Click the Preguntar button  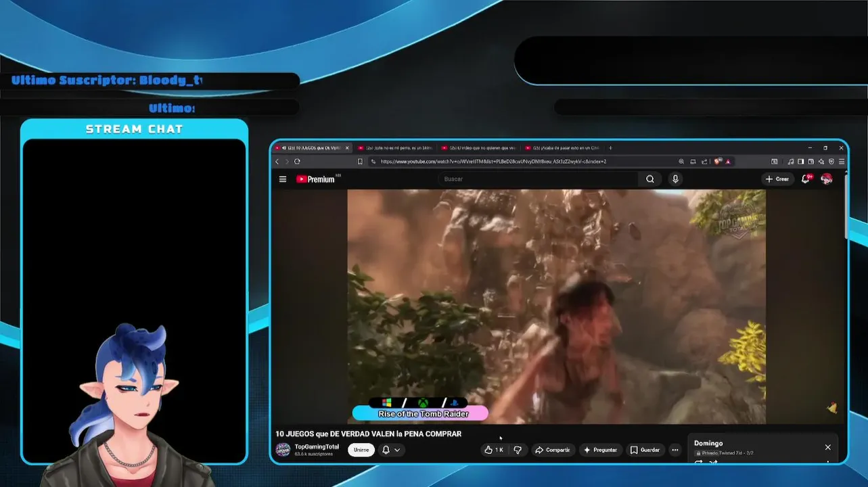pos(600,450)
